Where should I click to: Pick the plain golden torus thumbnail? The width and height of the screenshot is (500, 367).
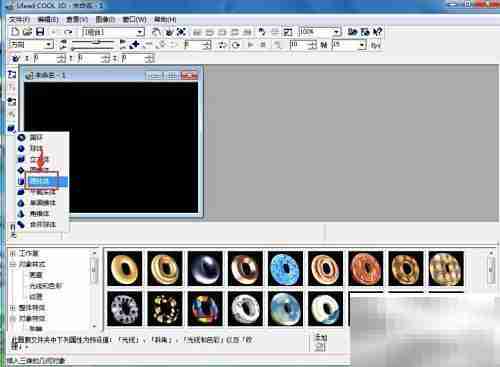[125, 269]
